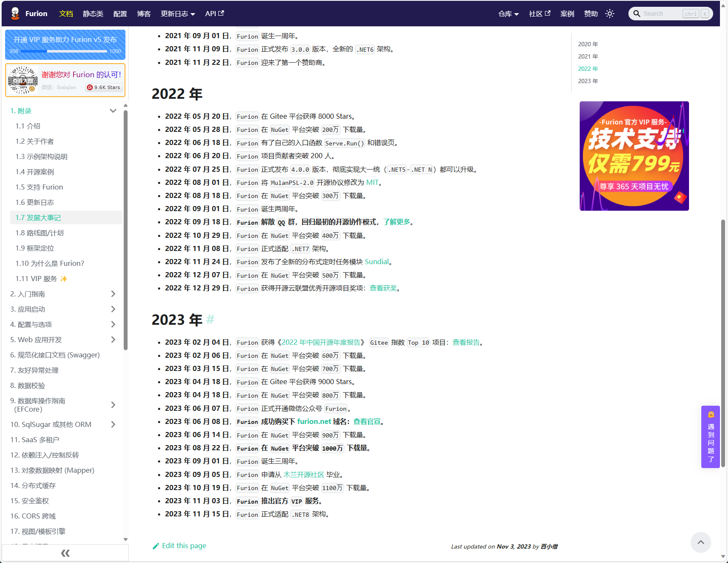Open the 更新日志 dropdown

[178, 14]
